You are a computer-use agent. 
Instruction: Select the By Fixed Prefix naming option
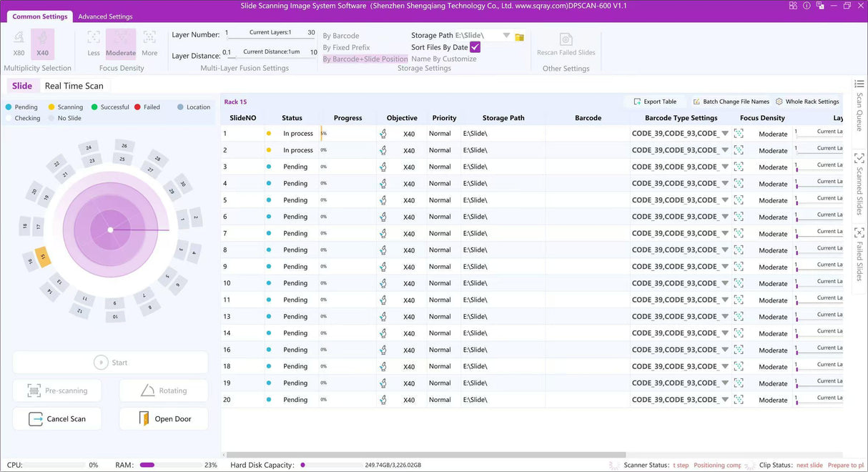coord(346,47)
